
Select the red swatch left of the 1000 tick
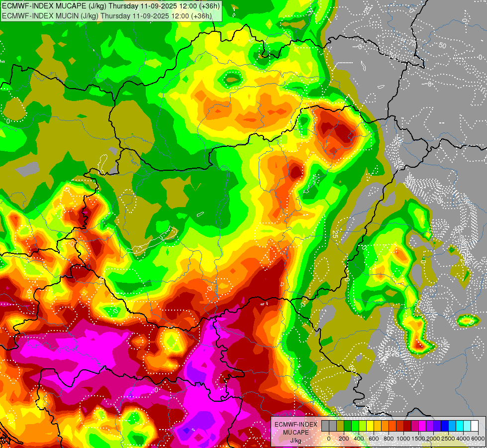tap(400, 426)
